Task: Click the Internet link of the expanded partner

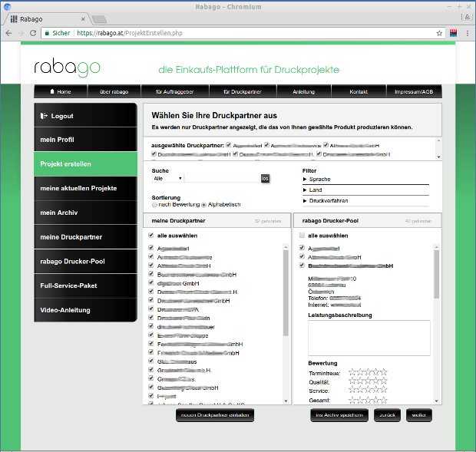Action: pyautogui.click(x=345, y=305)
